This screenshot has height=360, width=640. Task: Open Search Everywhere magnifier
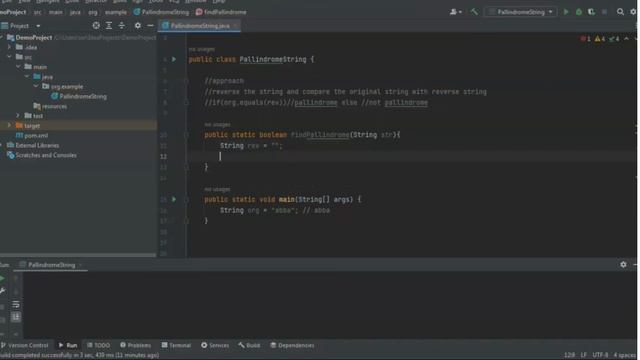(x=620, y=12)
